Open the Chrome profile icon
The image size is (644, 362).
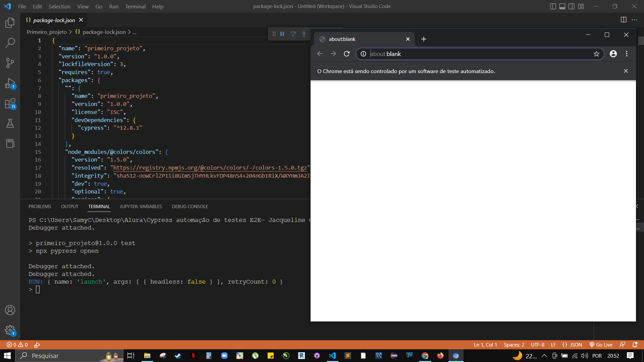click(613, 54)
